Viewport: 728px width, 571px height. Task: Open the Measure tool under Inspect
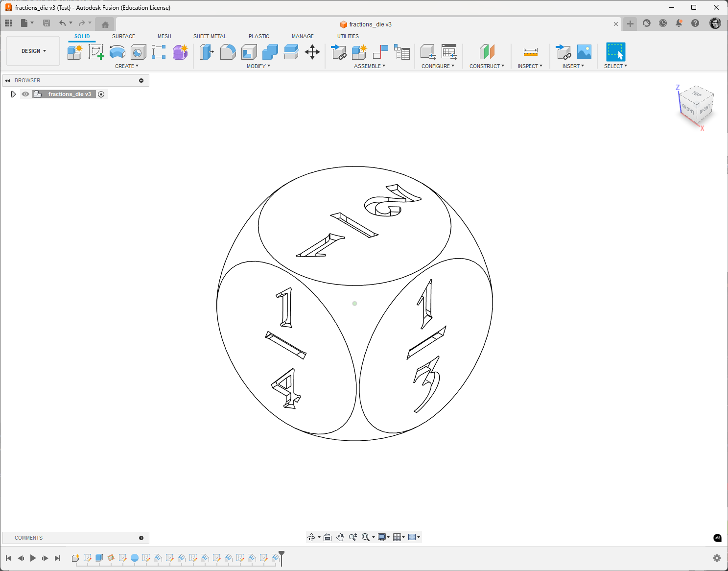(x=530, y=52)
